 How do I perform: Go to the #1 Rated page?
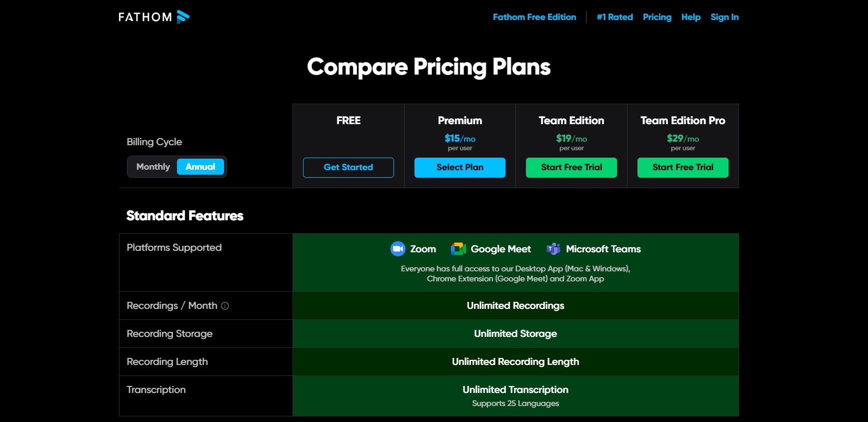615,17
